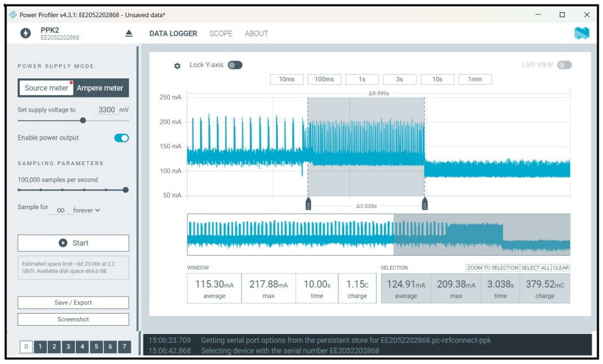Eject the PPK2 device

[x=129, y=34]
